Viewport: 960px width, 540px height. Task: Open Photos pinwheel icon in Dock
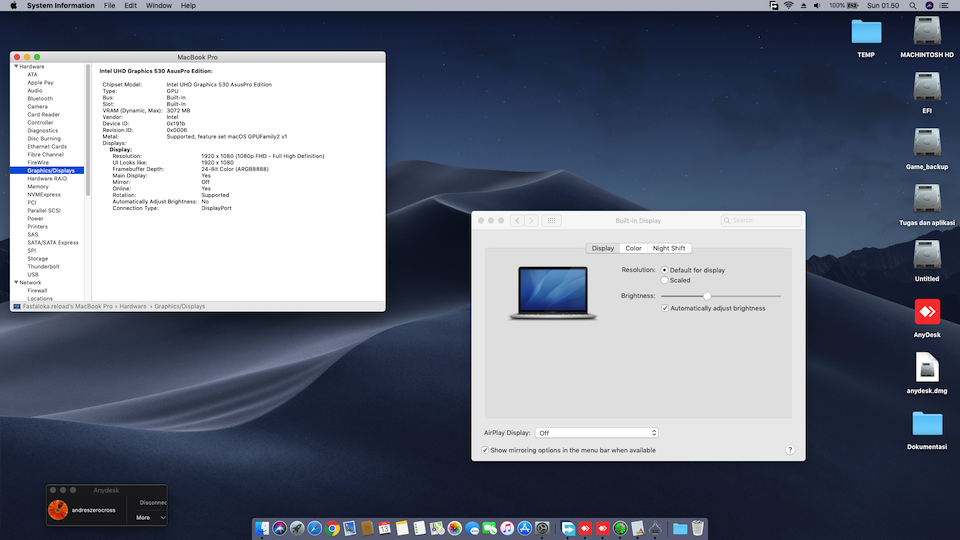tap(454, 528)
